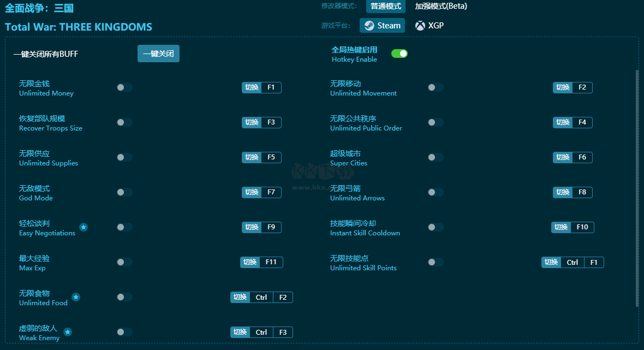Click 切换 button for F4 hotkey
Viewport: 644px width, 350px height.
click(562, 122)
